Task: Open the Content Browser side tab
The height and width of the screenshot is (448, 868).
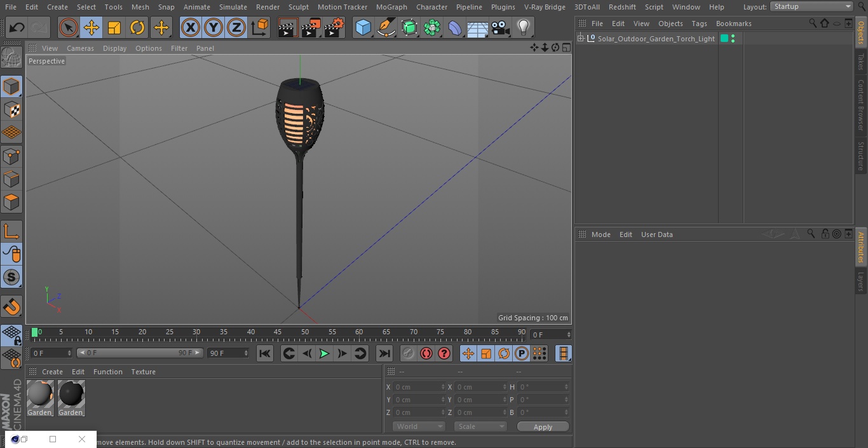Action: click(x=861, y=104)
